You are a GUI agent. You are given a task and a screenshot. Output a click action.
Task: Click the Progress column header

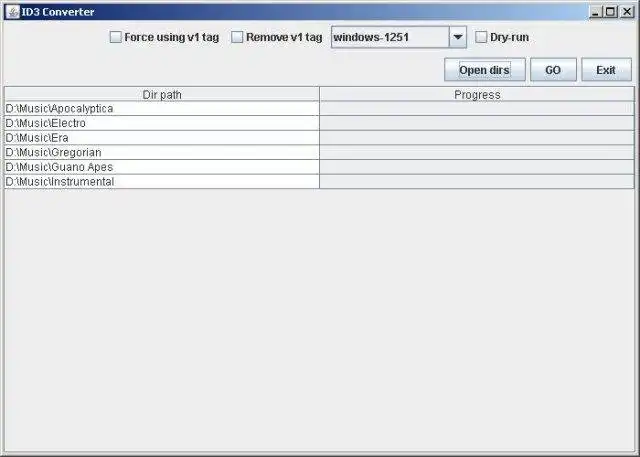[477, 94]
